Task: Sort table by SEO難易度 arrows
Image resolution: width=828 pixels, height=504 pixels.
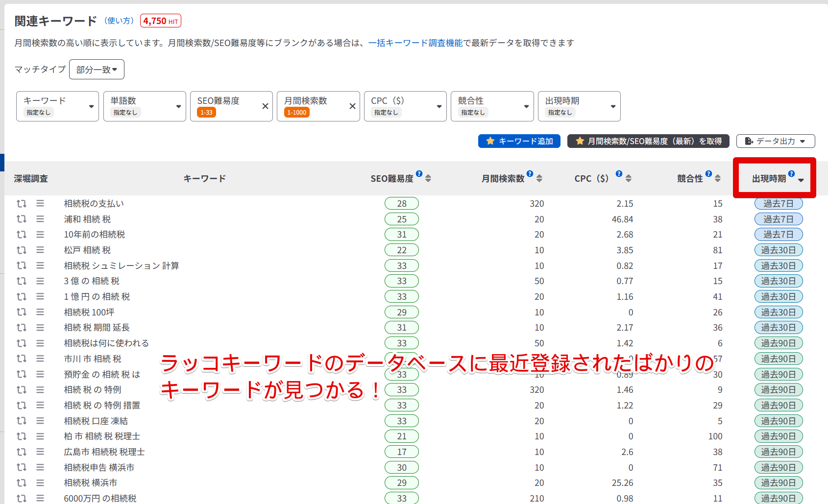Action: click(x=428, y=178)
